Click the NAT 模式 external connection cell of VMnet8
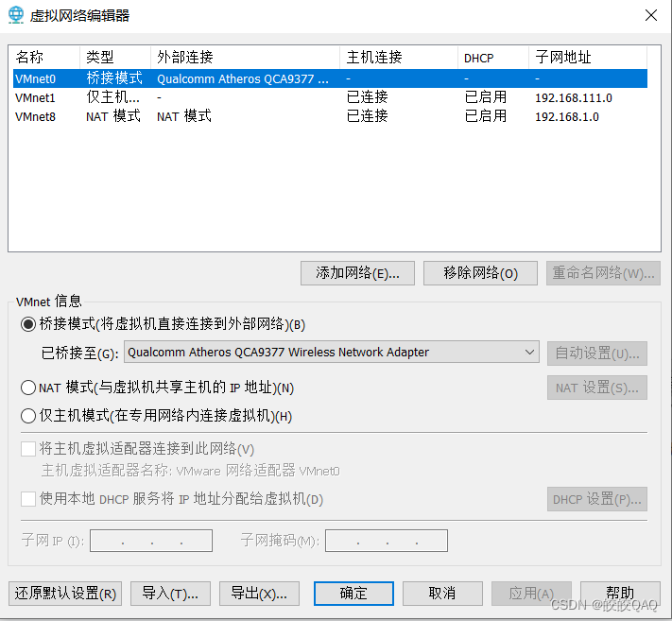This screenshot has height=621, width=672. point(184,116)
